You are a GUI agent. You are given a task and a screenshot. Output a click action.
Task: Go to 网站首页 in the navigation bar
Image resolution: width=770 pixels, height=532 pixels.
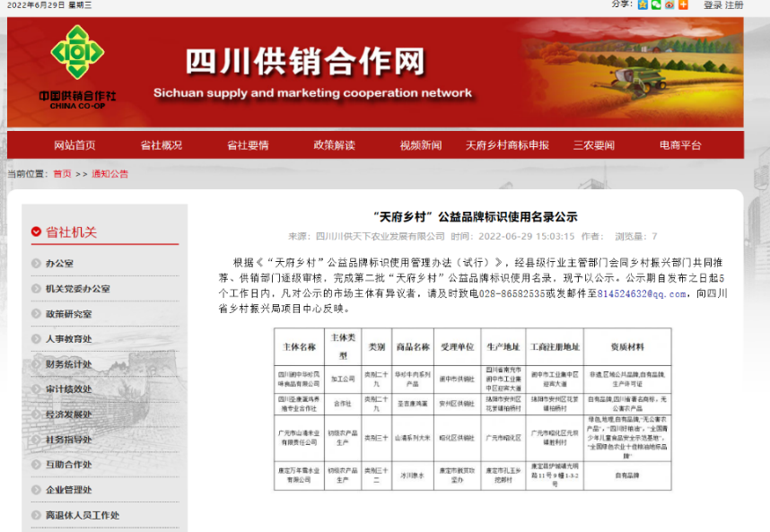pyautogui.click(x=74, y=145)
